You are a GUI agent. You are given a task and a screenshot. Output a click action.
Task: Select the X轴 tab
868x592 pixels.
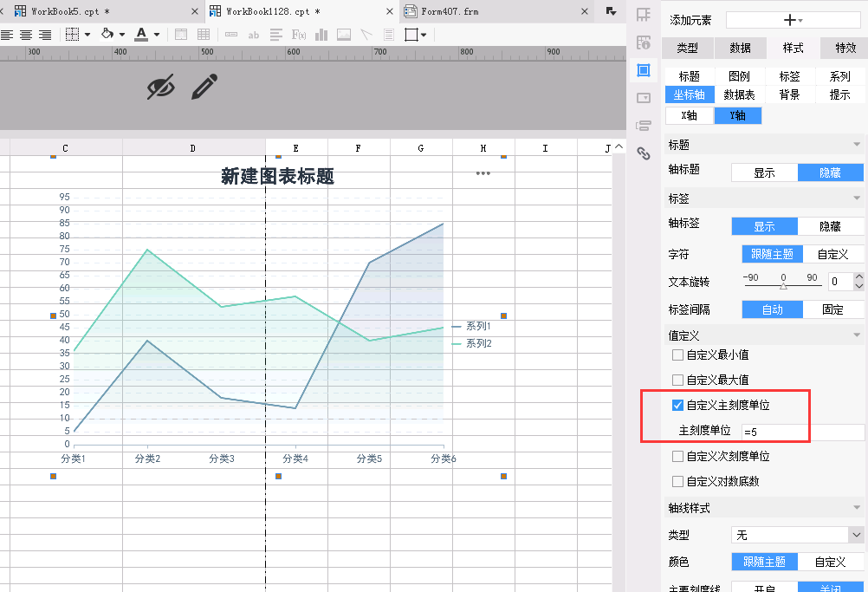point(690,116)
